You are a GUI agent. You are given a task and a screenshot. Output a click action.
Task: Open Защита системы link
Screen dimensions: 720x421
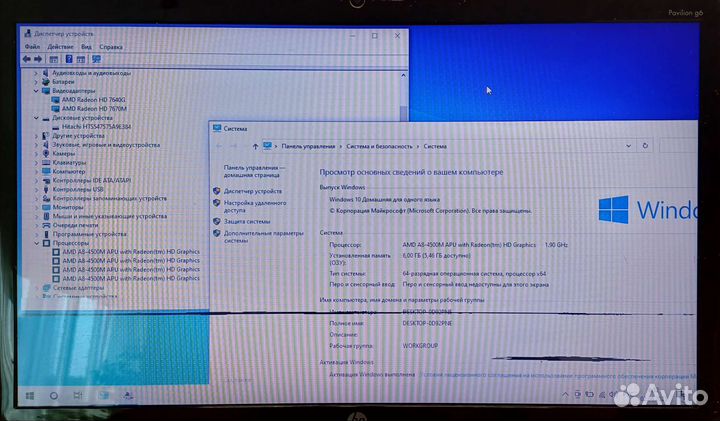tap(247, 221)
